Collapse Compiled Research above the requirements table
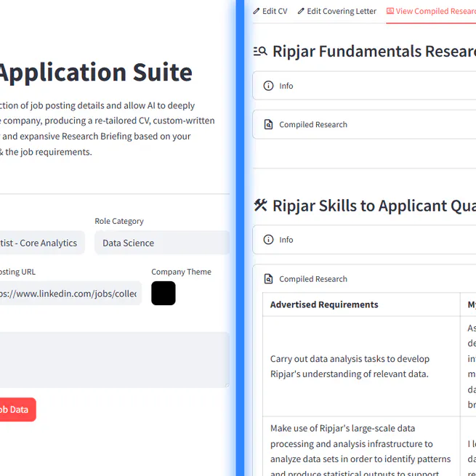476x476 pixels. click(364, 278)
